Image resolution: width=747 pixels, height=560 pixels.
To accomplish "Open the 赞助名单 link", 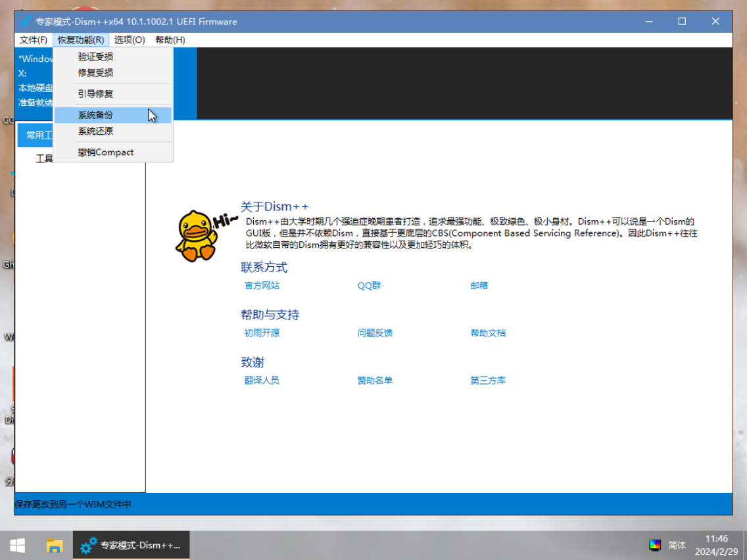I will 375,381.
